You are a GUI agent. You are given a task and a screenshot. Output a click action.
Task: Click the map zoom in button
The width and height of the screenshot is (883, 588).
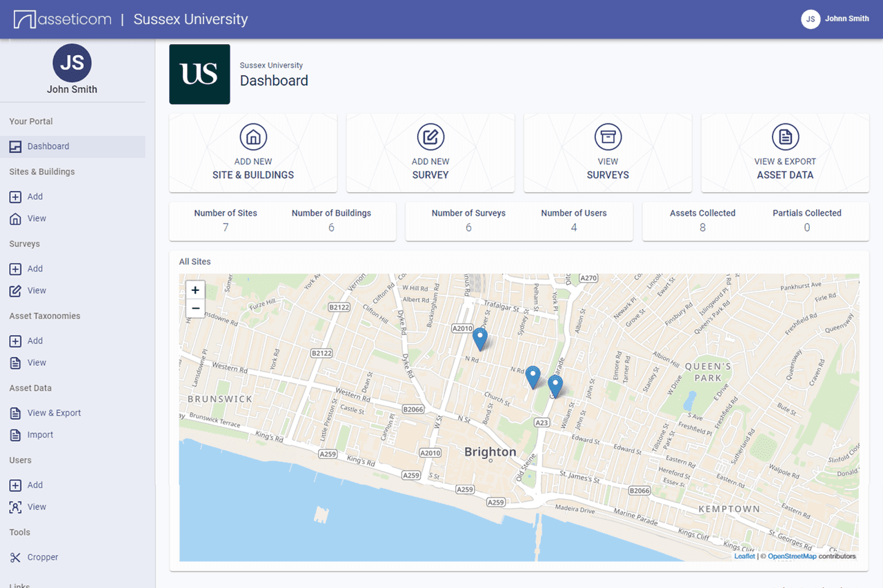click(x=195, y=290)
